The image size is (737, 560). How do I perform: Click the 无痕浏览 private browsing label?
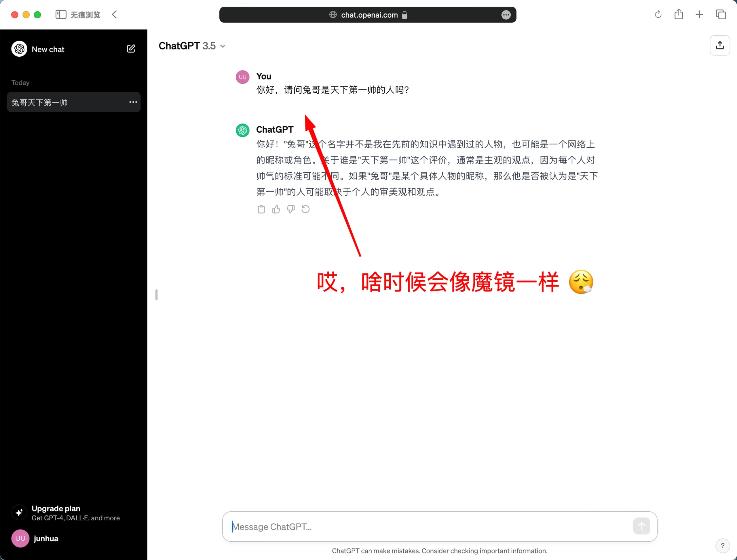click(x=86, y=15)
